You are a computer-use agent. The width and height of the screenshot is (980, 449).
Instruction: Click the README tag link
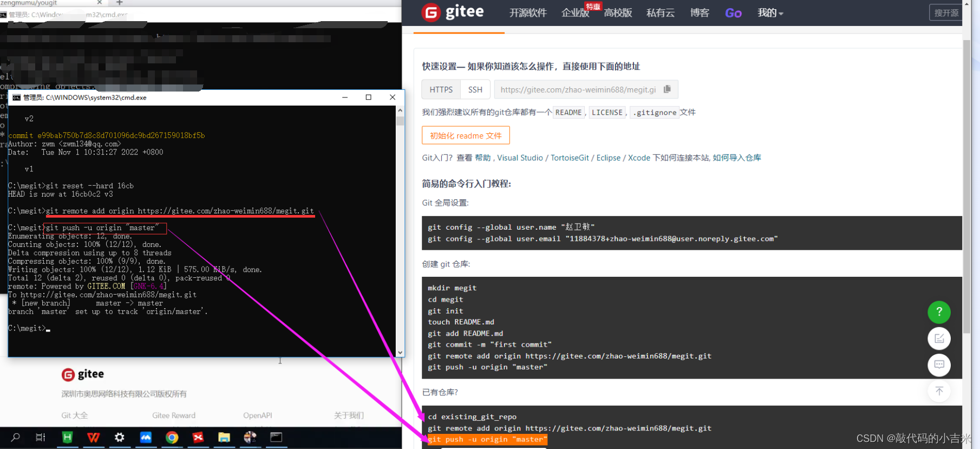pyautogui.click(x=569, y=112)
